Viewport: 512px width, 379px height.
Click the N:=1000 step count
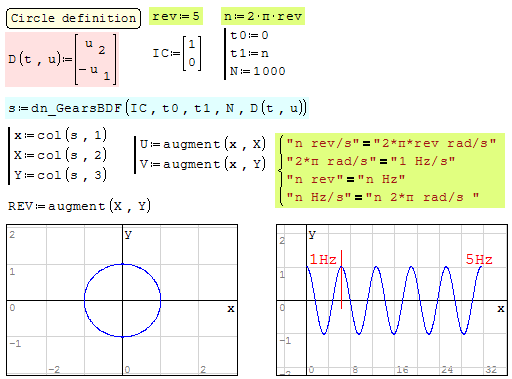tap(258, 71)
